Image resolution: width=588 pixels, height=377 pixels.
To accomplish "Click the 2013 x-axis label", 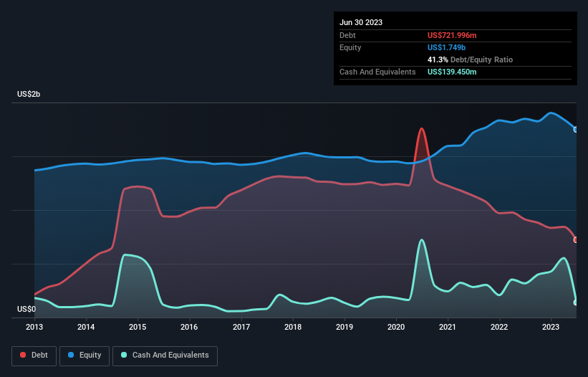I will click(x=34, y=327).
